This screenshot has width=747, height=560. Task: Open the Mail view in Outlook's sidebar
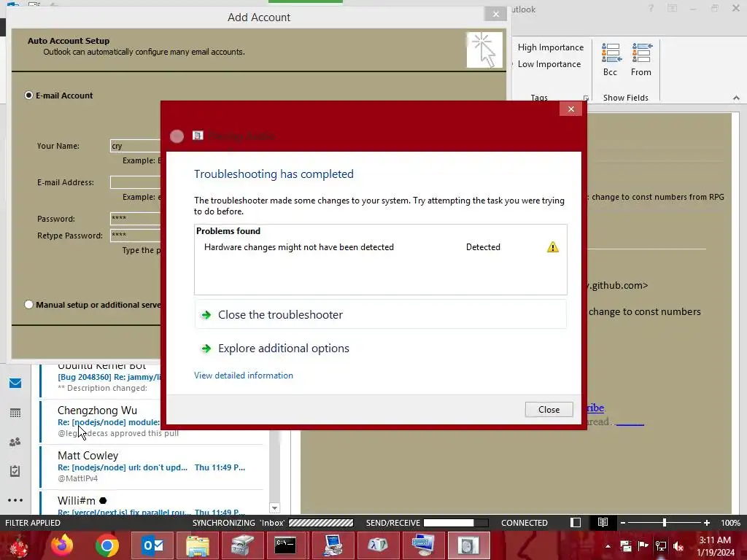tap(15, 383)
